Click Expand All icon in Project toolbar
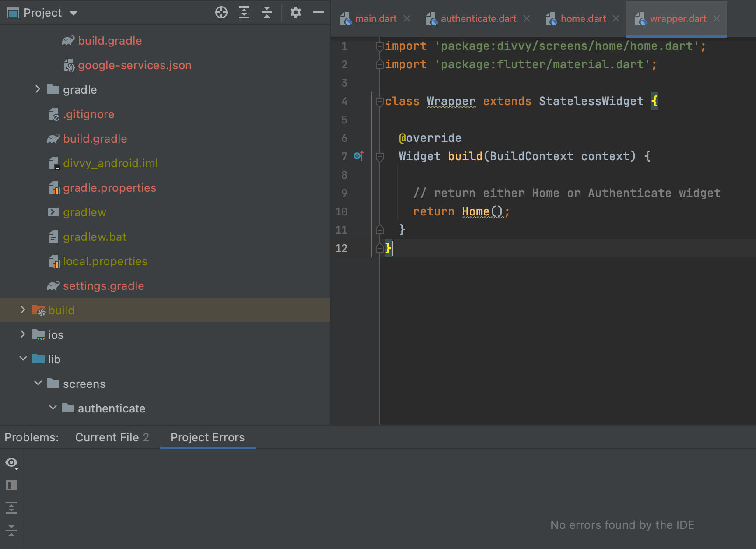 coord(244,13)
